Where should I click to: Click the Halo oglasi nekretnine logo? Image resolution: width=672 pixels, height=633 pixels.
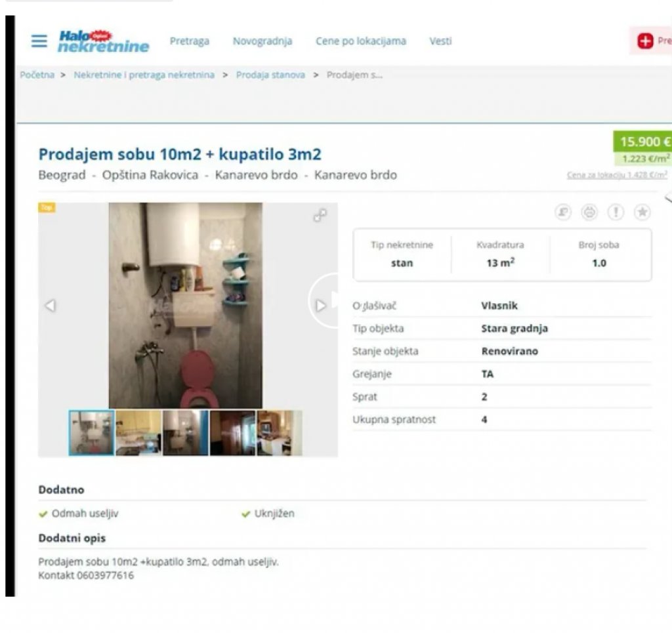tap(103, 41)
